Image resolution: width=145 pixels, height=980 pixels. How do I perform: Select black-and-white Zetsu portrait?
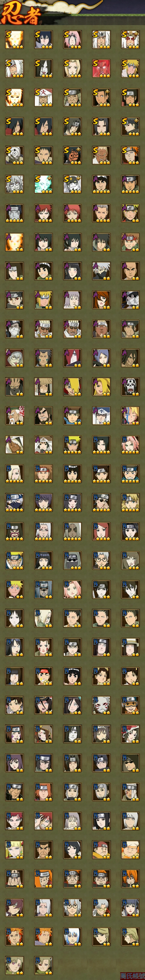(x=130, y=300)
